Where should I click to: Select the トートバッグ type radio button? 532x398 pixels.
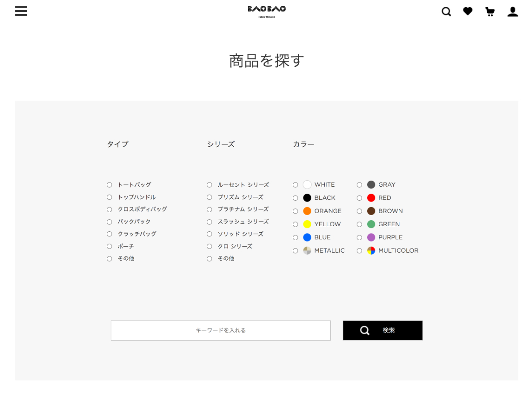click(109, 185)
